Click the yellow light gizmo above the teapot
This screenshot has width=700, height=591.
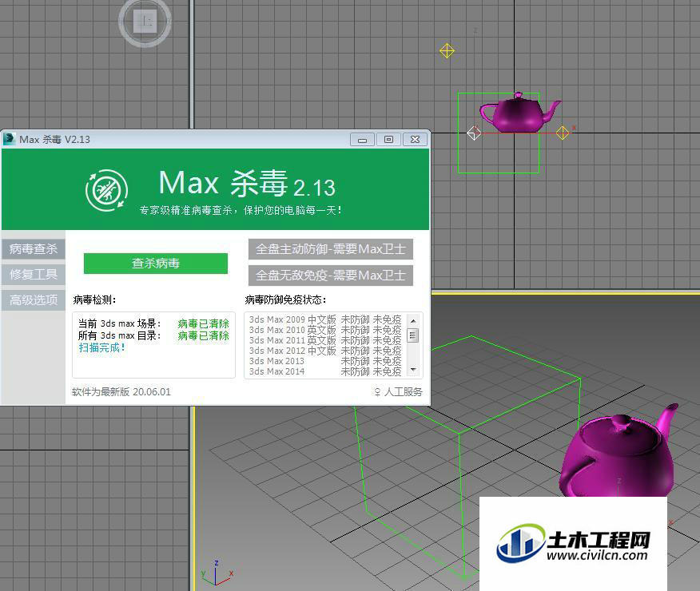pos(447,51)
